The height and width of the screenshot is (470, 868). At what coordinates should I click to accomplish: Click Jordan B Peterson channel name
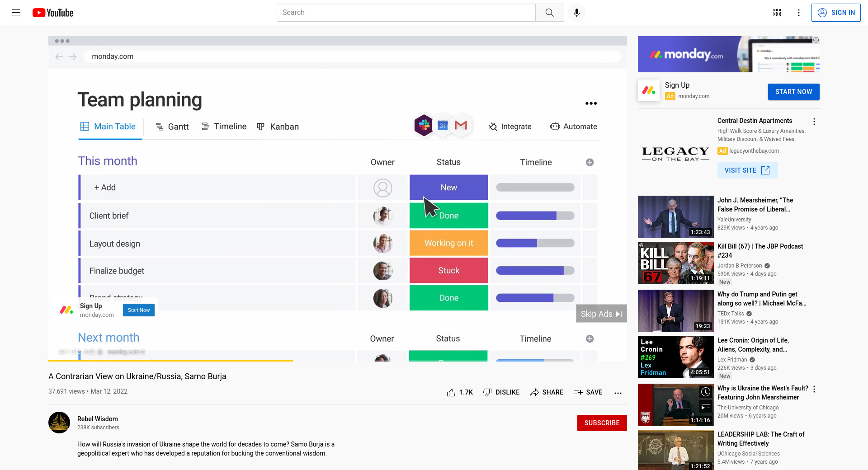[740, 266]
